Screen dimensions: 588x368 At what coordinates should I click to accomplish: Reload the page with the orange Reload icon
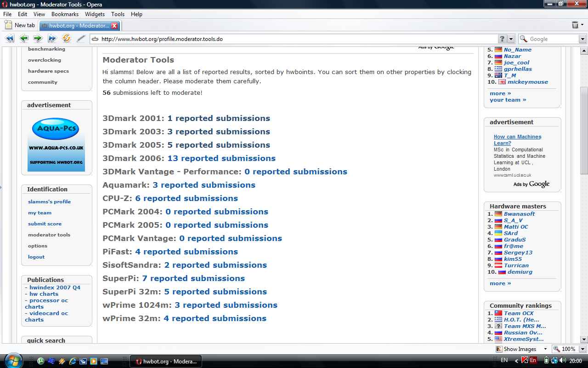click(x=66, y=39)
